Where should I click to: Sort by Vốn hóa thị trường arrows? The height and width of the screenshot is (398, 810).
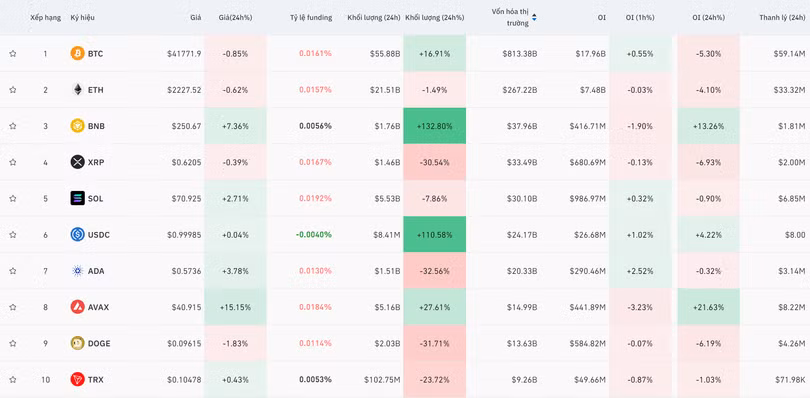point(534,18)
